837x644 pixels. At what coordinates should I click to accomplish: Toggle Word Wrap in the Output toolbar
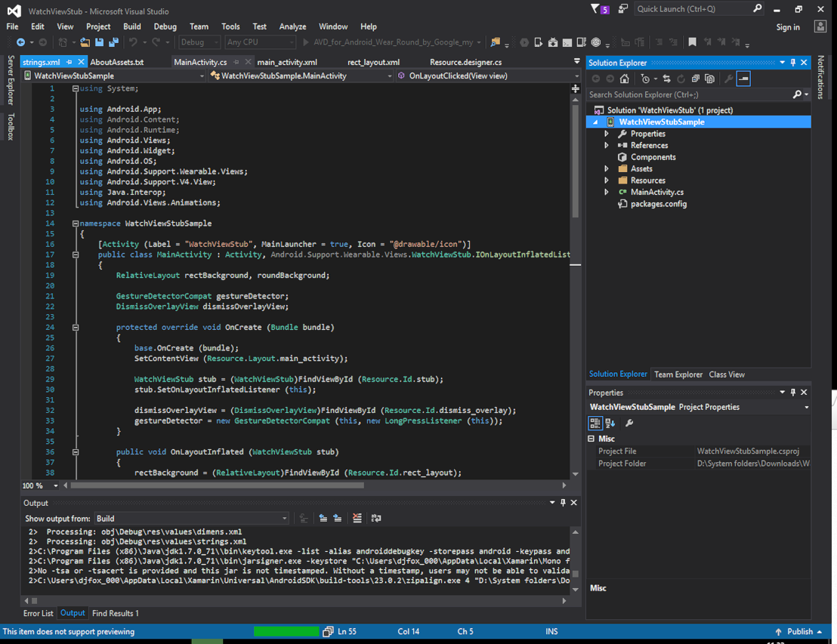tap(376, 518)
